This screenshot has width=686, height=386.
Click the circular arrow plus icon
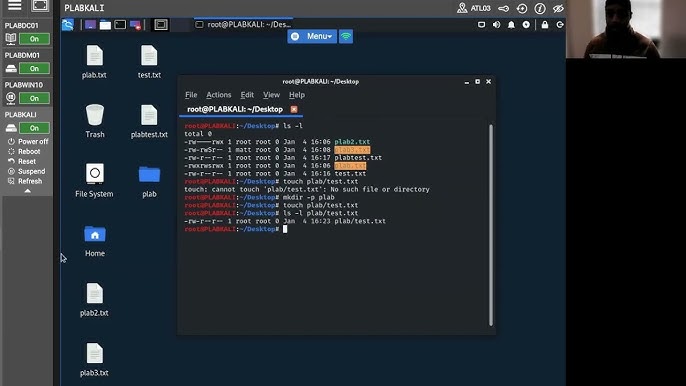pos(522,8)
